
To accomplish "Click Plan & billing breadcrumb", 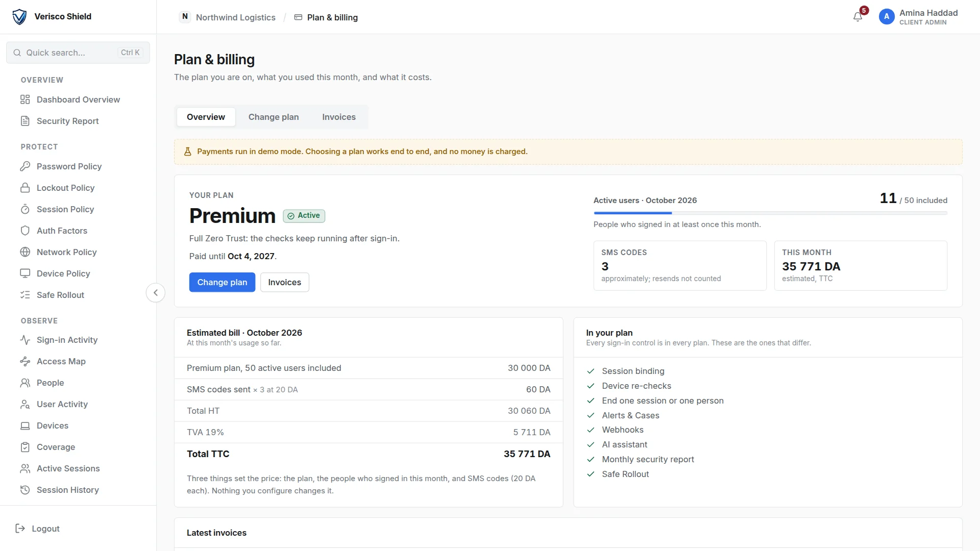I will click(x=326, y=17).
